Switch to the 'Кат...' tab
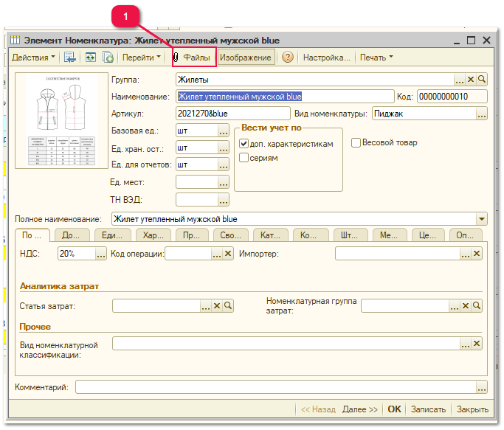This screenshot has width=504, height=430. 271,235
